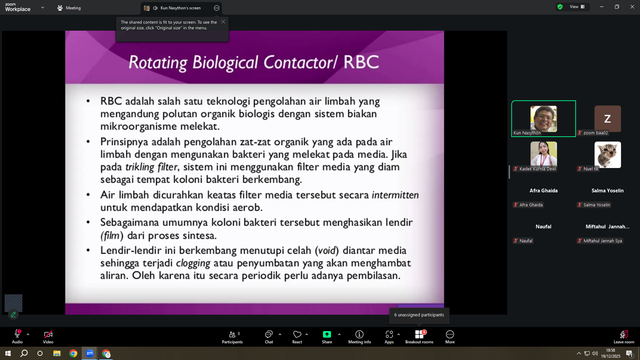Screen dimensions: 640x360
Task: Open File Explorer from the taskbar
Action: tap(57, 353)
